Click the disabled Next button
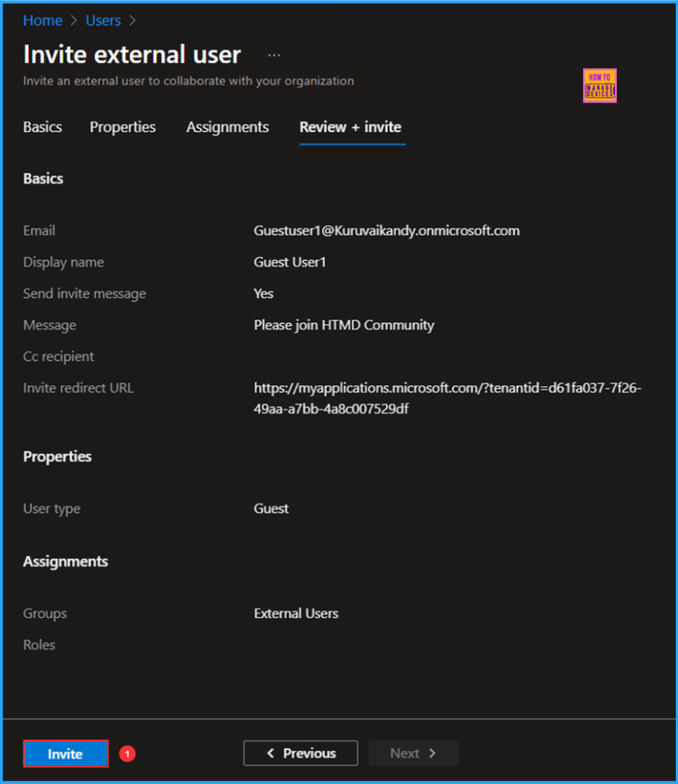This screenshot has height=784, width=678. [x=414, y=753]
